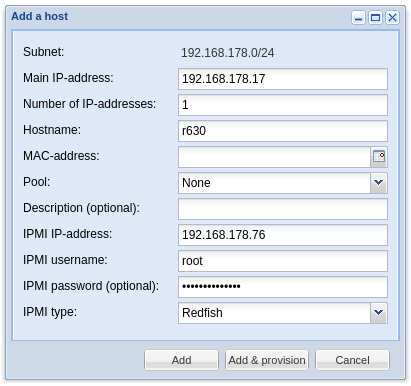Click the MAC-address: label
The width and height of the screenshot is (411, 386).
(x=61, y=156)
